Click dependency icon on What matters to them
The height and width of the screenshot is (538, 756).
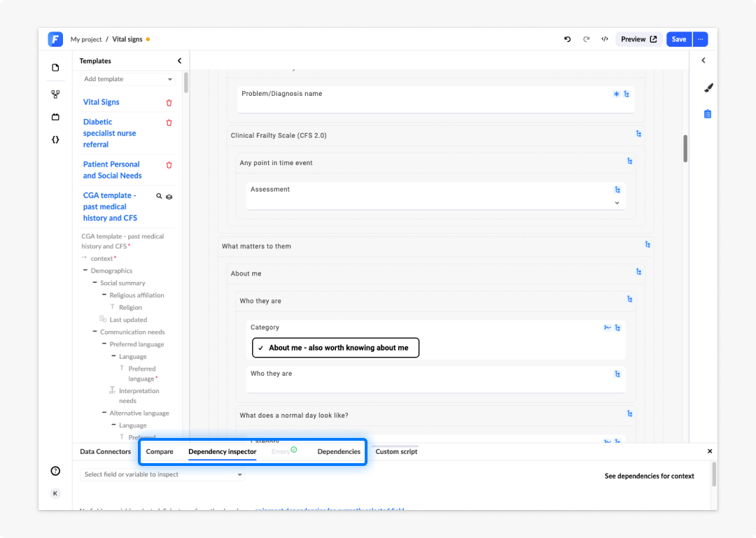647,244
